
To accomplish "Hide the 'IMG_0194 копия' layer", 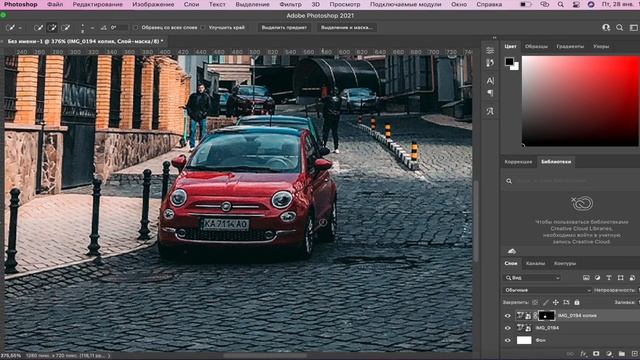I will coord(508,316).
